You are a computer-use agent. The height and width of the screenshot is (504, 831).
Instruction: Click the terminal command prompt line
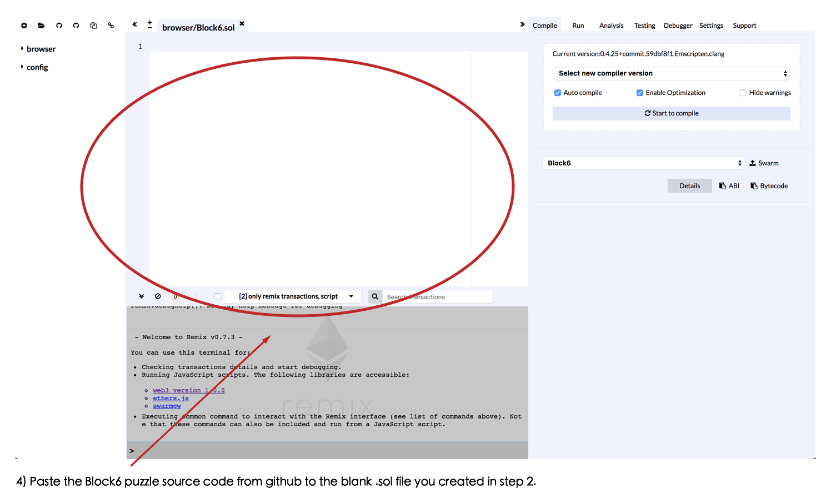[327, 451]
